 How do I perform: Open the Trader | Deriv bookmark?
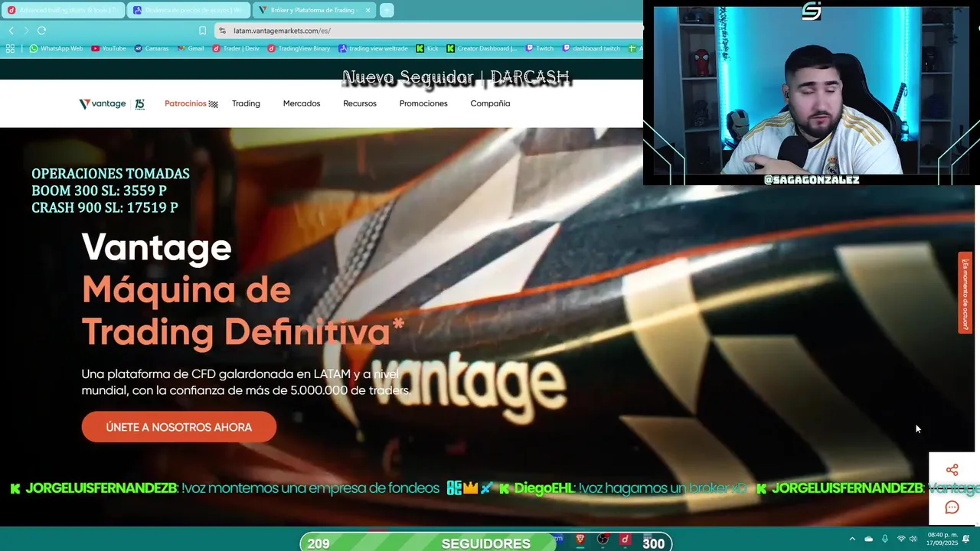coord(237,48)
